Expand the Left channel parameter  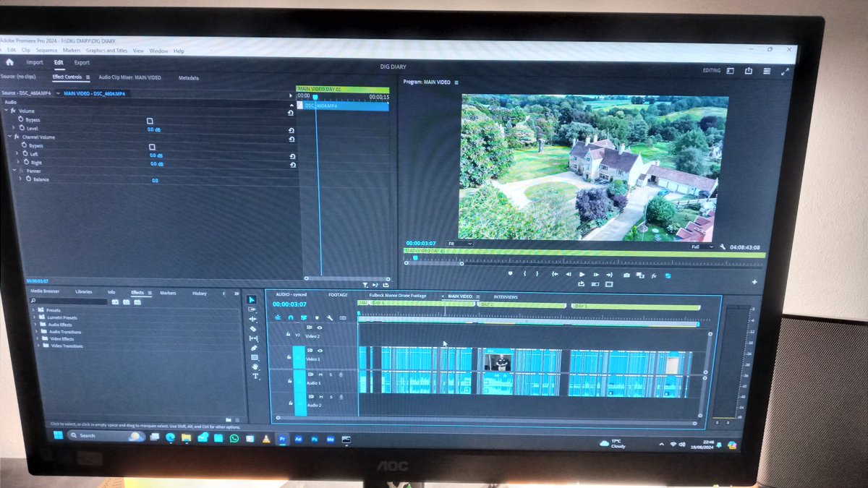[17, 154]
